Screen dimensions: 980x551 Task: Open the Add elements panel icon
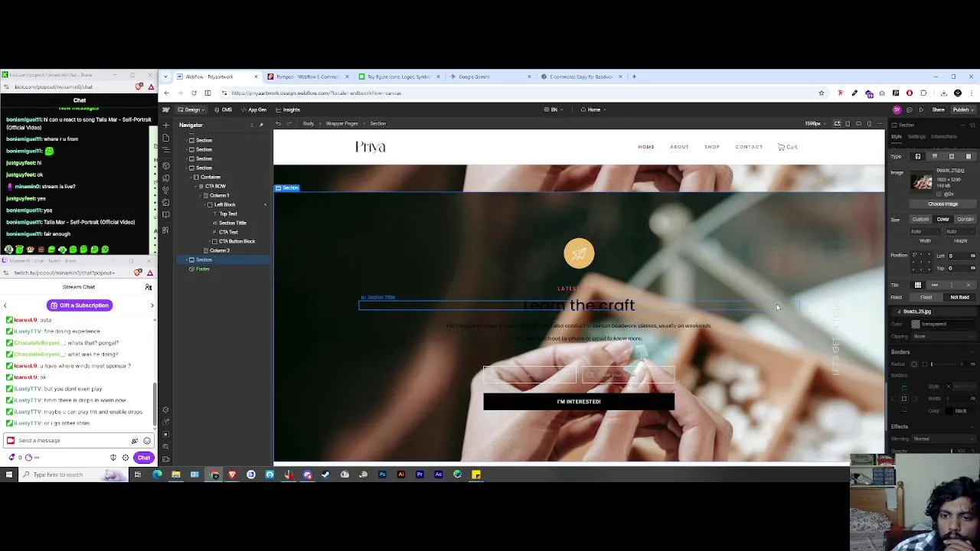(x=166, y=125)
